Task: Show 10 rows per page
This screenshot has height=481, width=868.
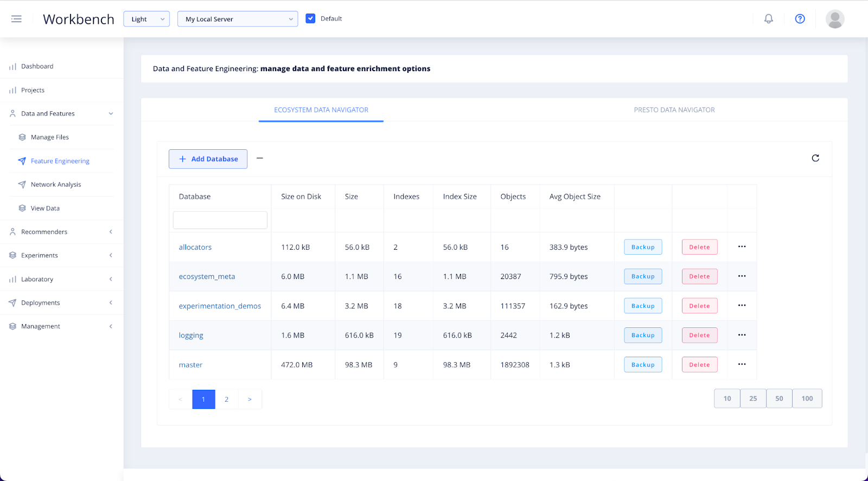Action: [727, 398]
